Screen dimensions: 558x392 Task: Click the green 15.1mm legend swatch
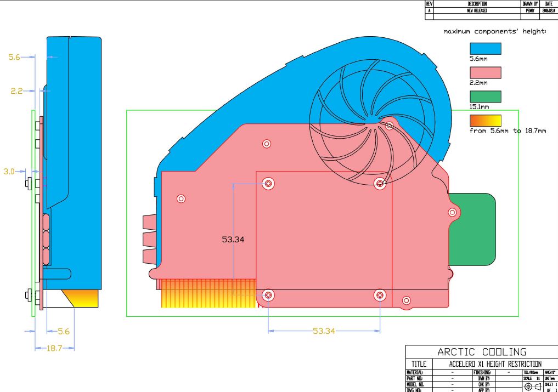[x=486, y=96]
